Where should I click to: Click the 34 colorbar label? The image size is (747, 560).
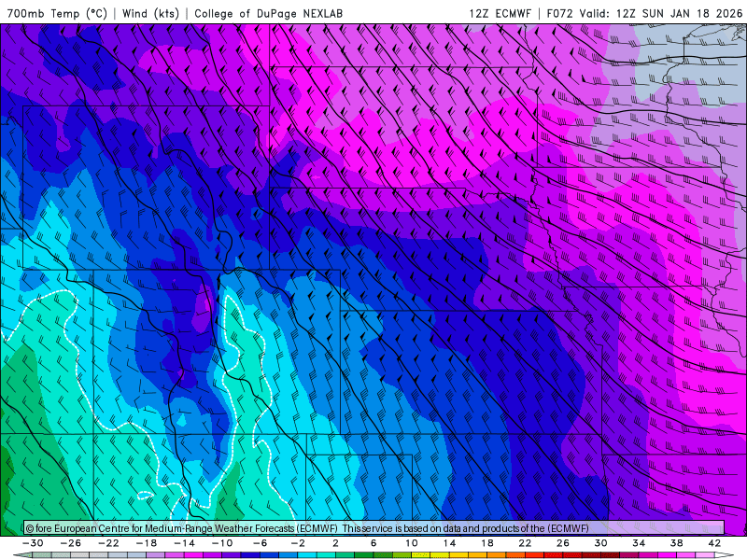[639, 543]
